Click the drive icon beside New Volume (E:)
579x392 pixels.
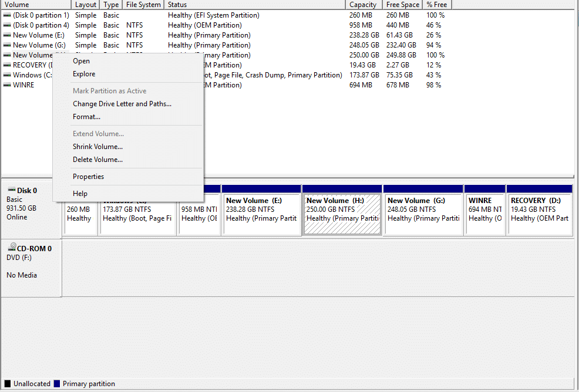pos(7,35)
